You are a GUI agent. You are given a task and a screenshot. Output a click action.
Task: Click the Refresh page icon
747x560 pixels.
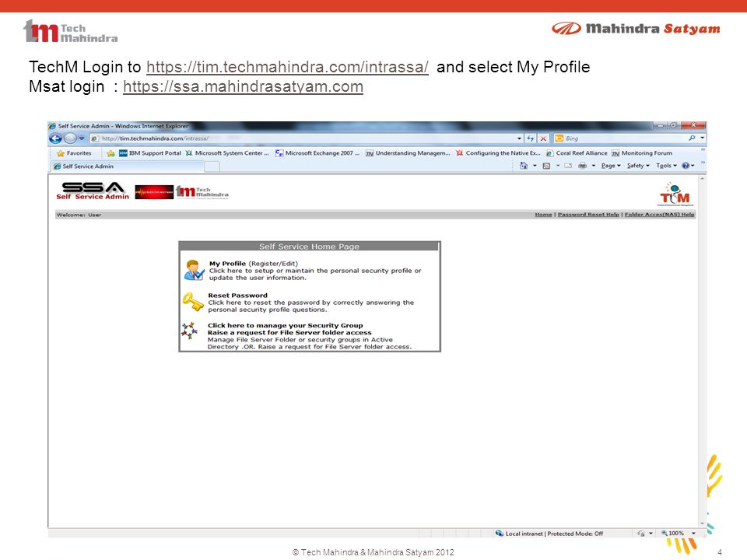530,138
